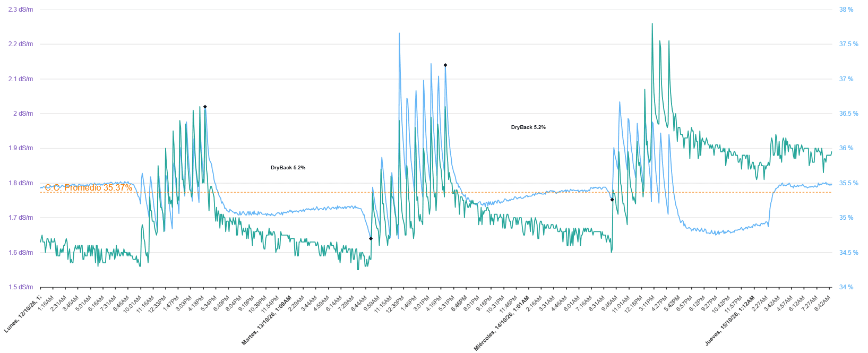Select the '1.6 dS/m' axis label

pos(21,253)
